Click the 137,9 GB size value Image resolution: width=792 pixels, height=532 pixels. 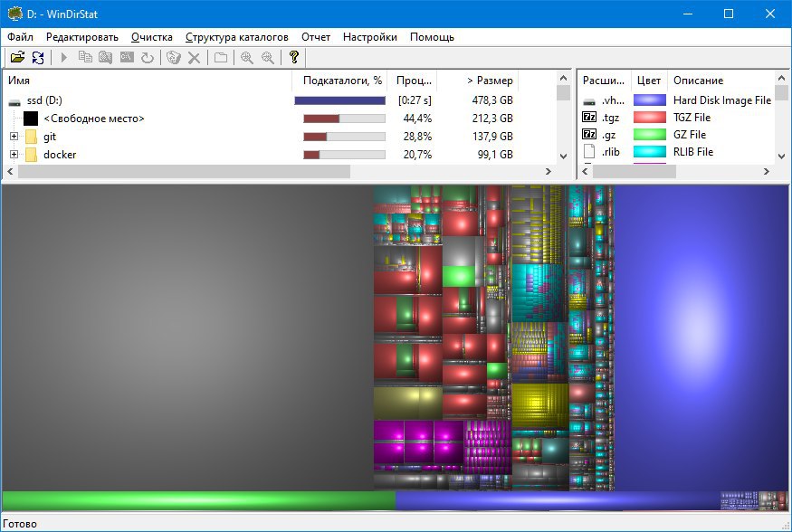[x=492, y=137]
